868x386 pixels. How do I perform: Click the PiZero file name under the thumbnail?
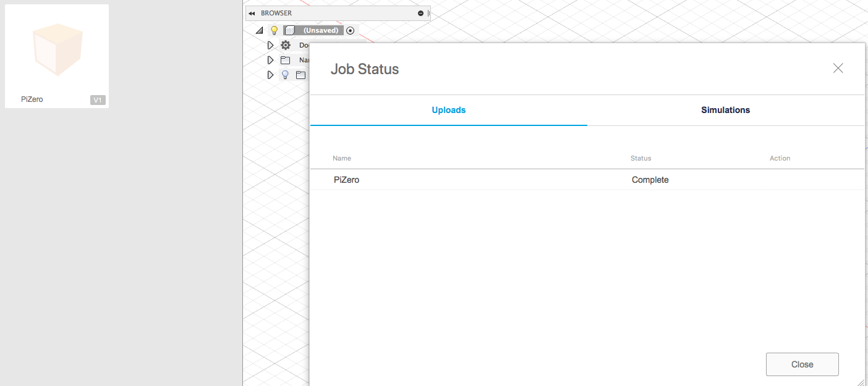32,99
